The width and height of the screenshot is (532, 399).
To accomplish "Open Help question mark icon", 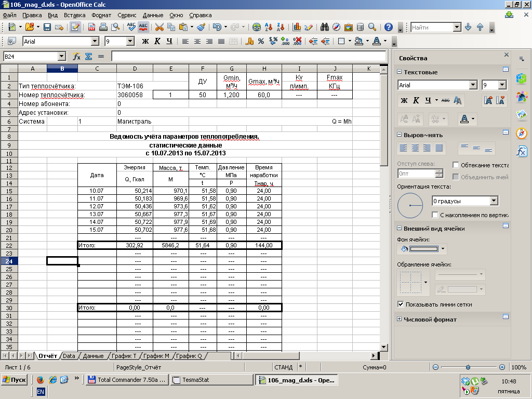I will (x=389, y=27).
